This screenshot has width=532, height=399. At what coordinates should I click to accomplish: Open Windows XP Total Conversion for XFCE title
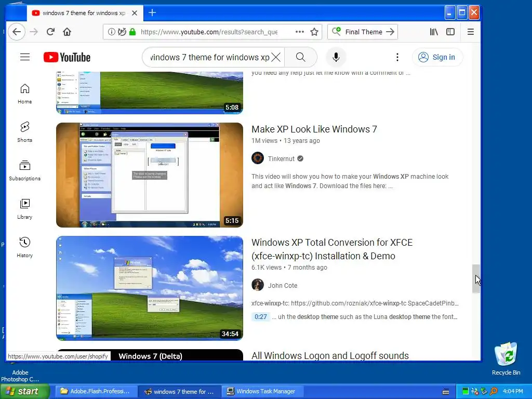(332, 249)
